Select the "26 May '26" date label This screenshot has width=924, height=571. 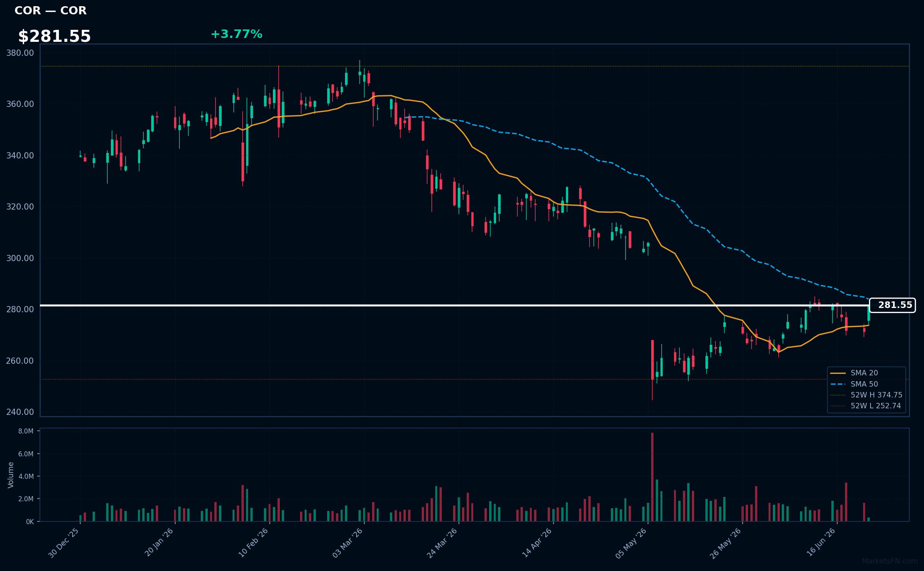coord(726,543)
